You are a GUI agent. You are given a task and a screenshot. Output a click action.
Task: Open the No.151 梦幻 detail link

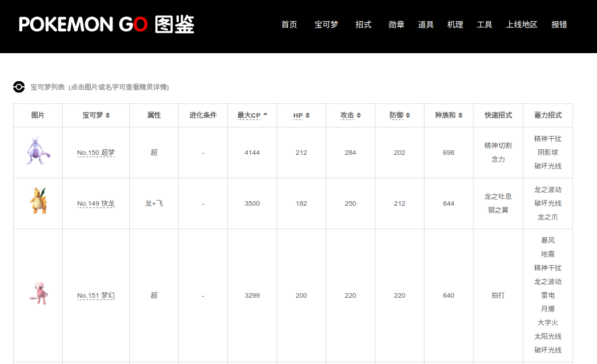tap(95, 295)
